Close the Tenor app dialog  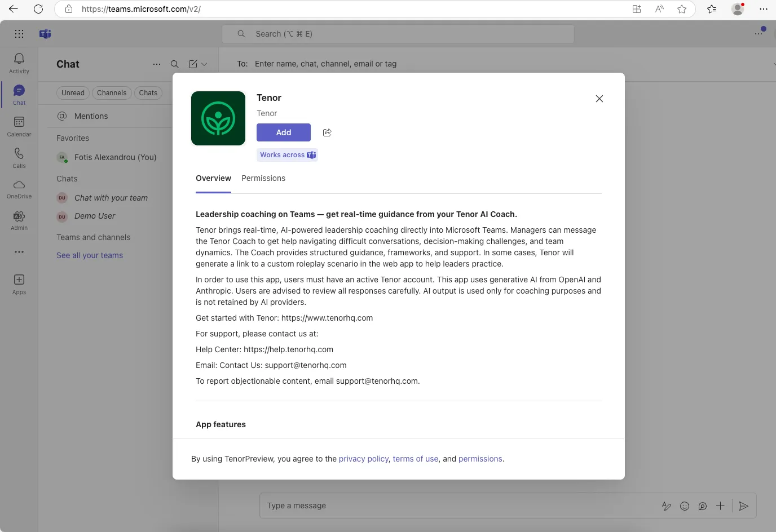click(x=599, y=99)
